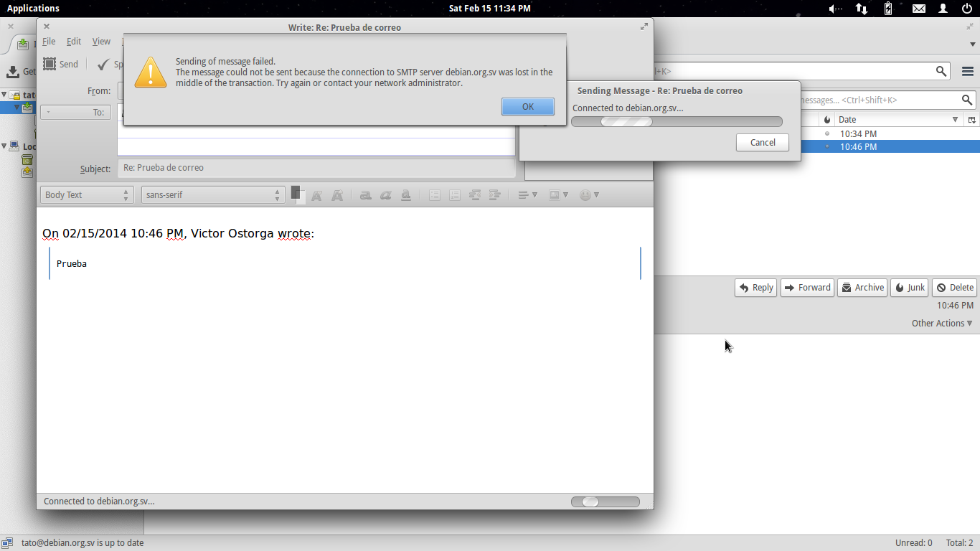Click the Local Folders computer icon

point(14,146)
